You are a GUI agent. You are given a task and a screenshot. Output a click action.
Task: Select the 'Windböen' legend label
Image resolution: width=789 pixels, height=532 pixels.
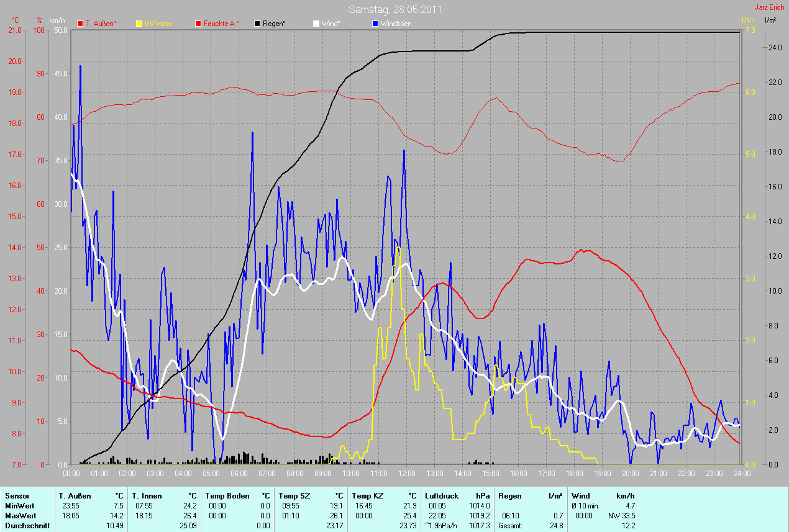tap(396, 24)
